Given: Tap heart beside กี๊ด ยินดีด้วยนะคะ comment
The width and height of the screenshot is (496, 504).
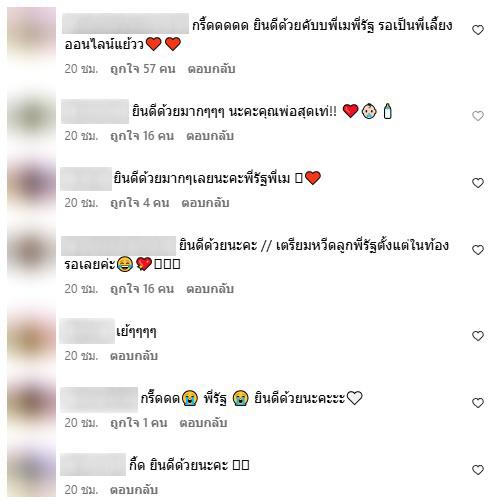Looking at the screenshot, I should [478, 470].
